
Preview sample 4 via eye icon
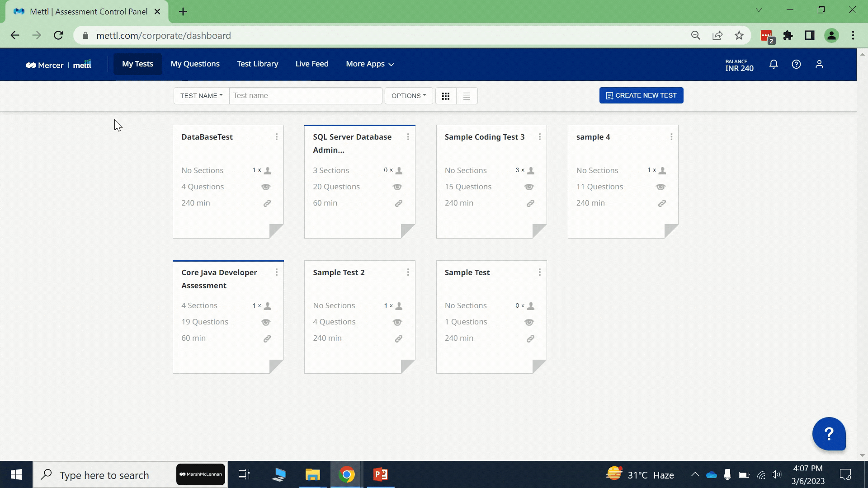coord(661,187)
